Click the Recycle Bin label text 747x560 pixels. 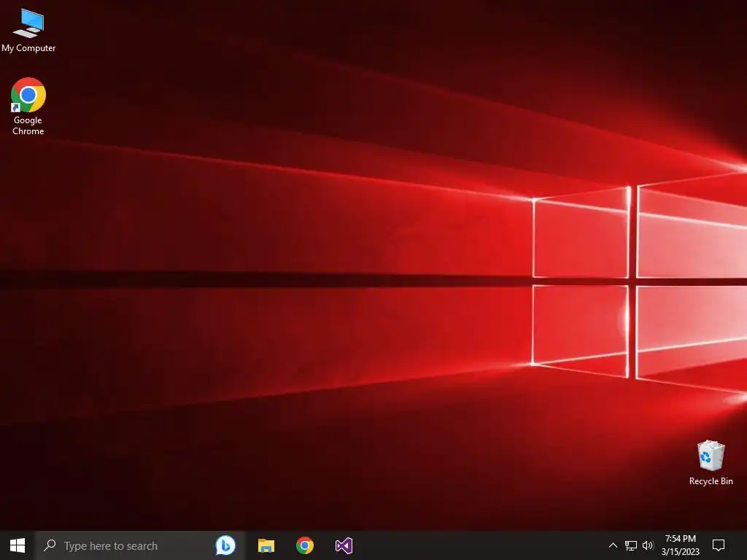point(711,481)
